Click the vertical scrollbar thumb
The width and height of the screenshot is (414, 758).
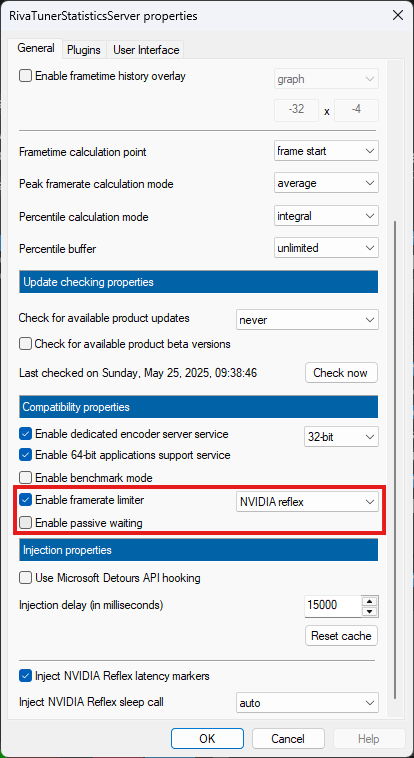(x=396, y=459)
